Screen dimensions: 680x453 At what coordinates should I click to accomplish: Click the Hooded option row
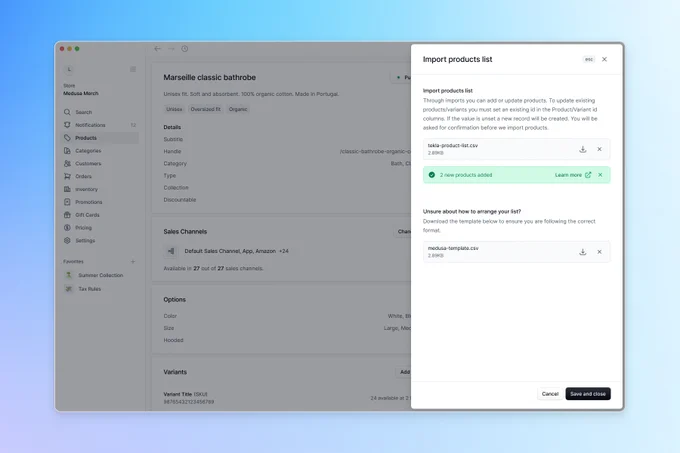pos(287,340)
